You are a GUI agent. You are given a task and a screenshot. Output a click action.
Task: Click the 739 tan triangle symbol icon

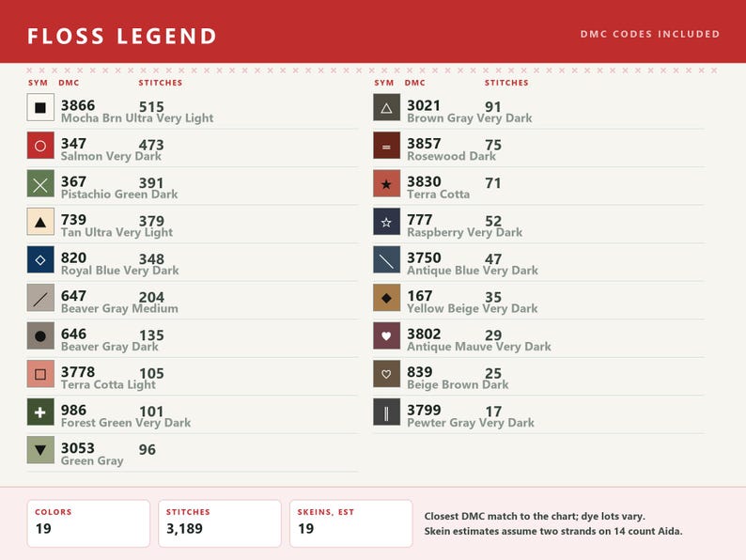coord(40,222)
